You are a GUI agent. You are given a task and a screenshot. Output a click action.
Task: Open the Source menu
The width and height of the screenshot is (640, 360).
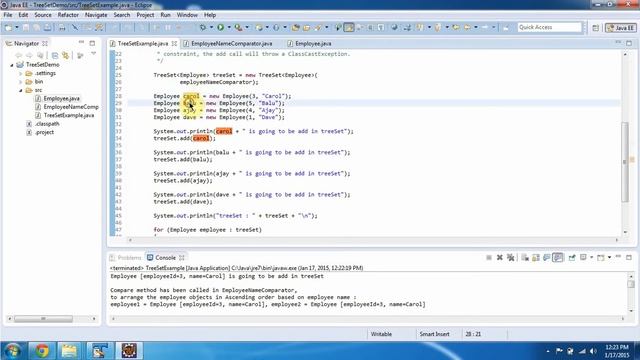click(43, 15)
